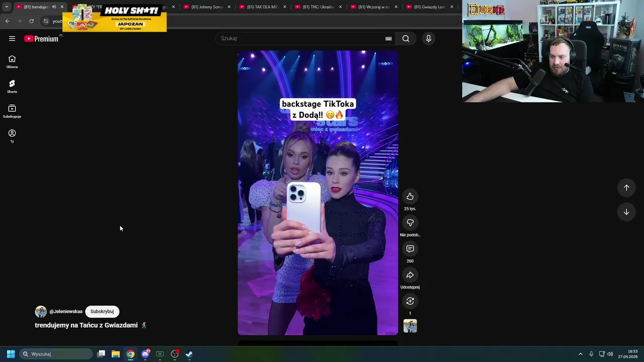Dislike the Short with thumbs down
The height and width of the screenshot is (362, 644).
coord(410,223)
